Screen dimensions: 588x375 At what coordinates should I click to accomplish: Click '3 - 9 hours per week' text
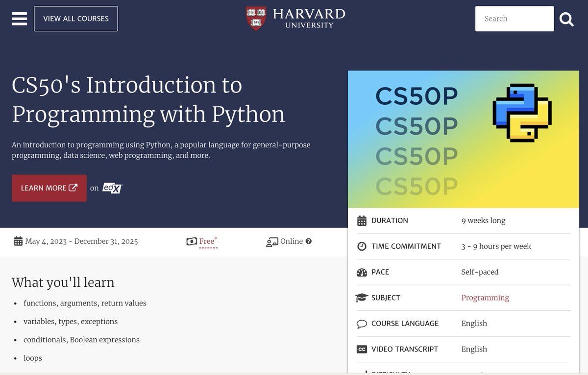pos(496,246)
